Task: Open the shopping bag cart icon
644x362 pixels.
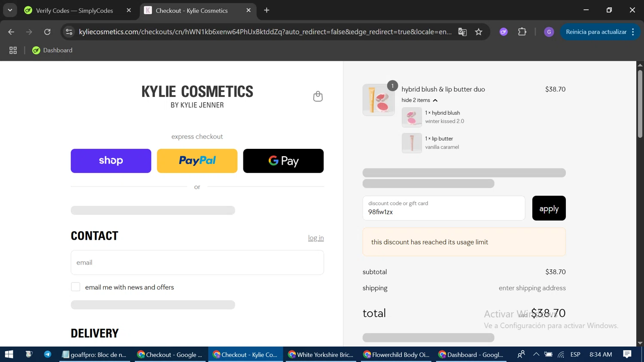Action: (318, 96)
